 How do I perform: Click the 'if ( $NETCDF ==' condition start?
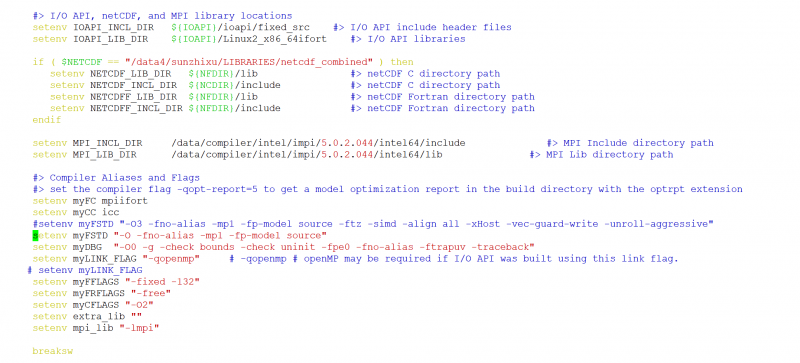[76, 62]
